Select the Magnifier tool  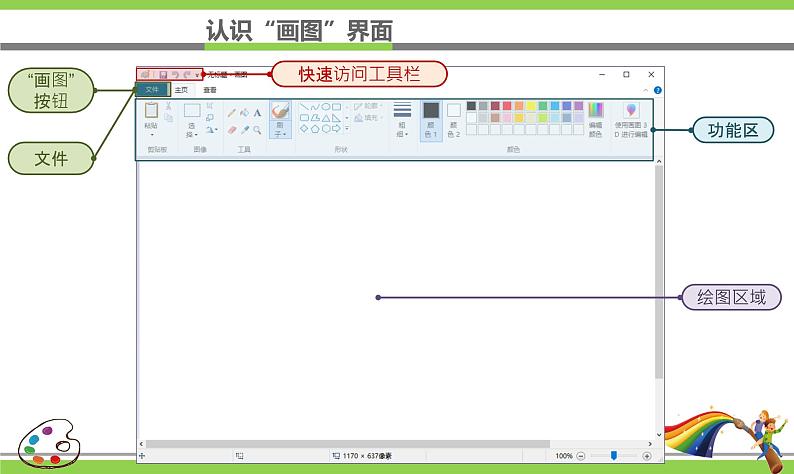point(257,130)
